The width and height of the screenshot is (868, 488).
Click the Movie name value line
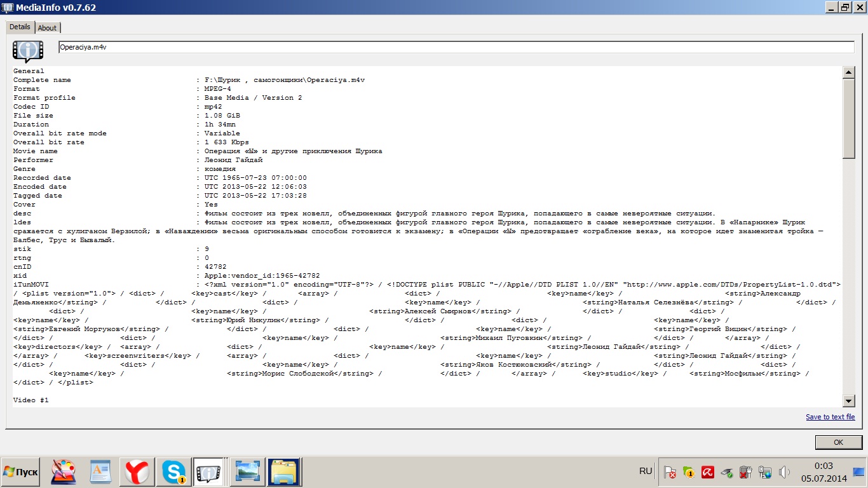coord(294,151)
